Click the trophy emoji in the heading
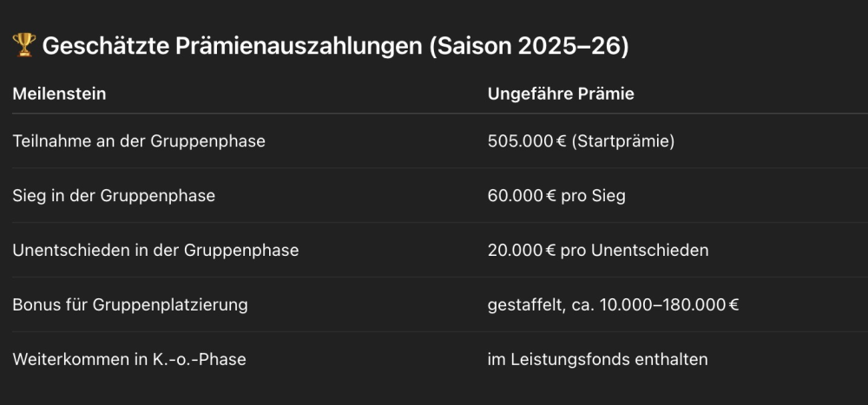The image size is (868, 405). pyautogui.click(x=23, y=46)
